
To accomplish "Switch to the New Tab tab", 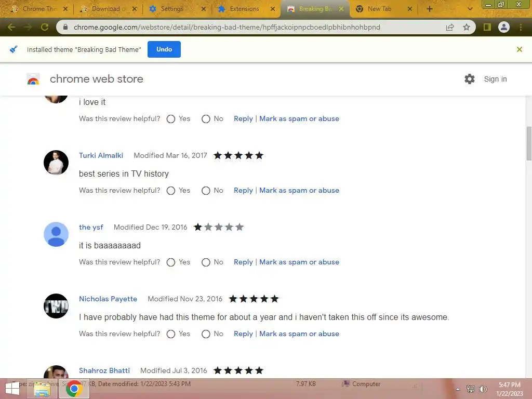I will (383, 9).
